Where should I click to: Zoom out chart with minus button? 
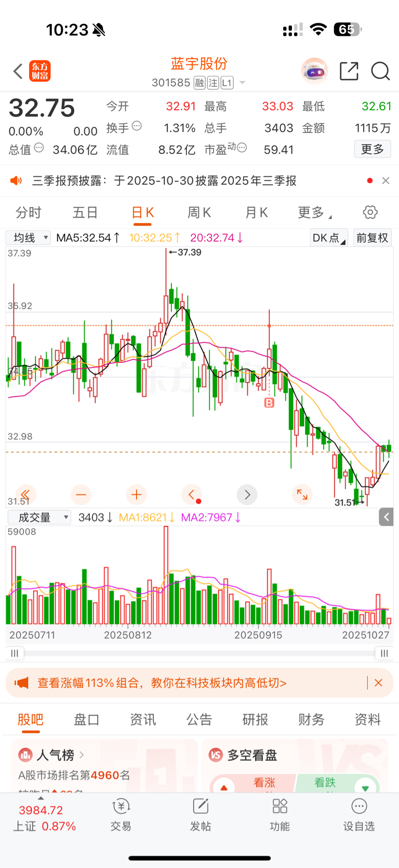(81, 494)
